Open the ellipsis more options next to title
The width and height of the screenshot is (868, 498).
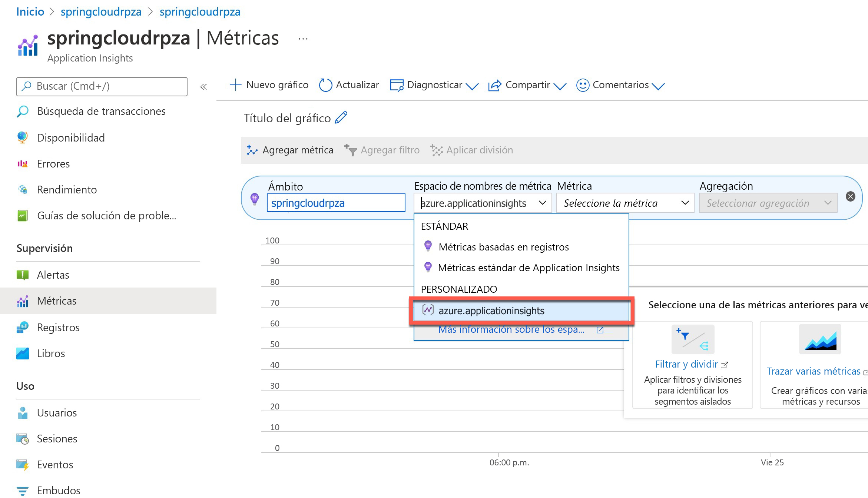(x=303, y=39)
